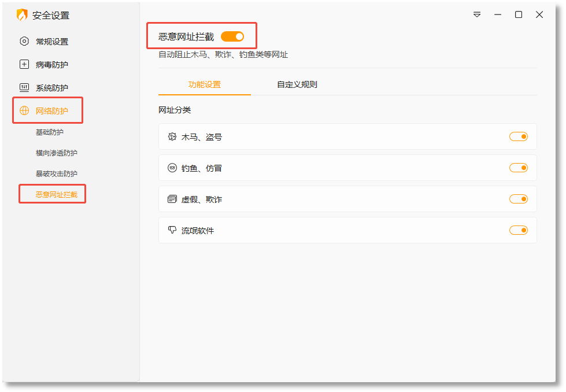Click the 自动阻止木马、欺诈、钓鱼类等网址 description
This screenshot has width=566, height=392.
(223, 54)
